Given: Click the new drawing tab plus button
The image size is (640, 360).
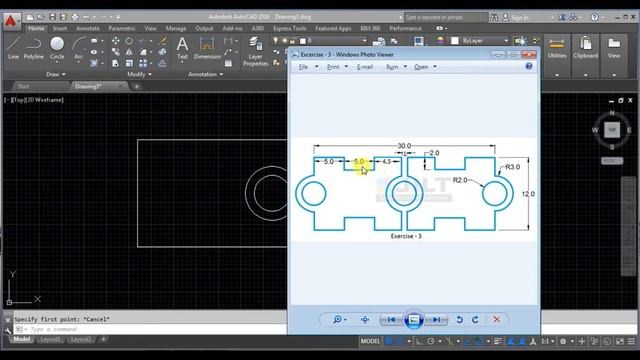Looking at the screenshot, I should [136, 86].
